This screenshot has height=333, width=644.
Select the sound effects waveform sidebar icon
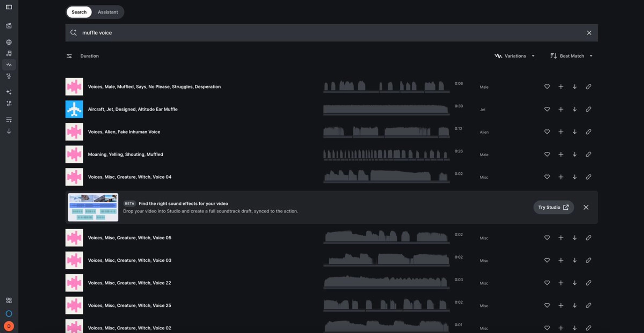9,65
